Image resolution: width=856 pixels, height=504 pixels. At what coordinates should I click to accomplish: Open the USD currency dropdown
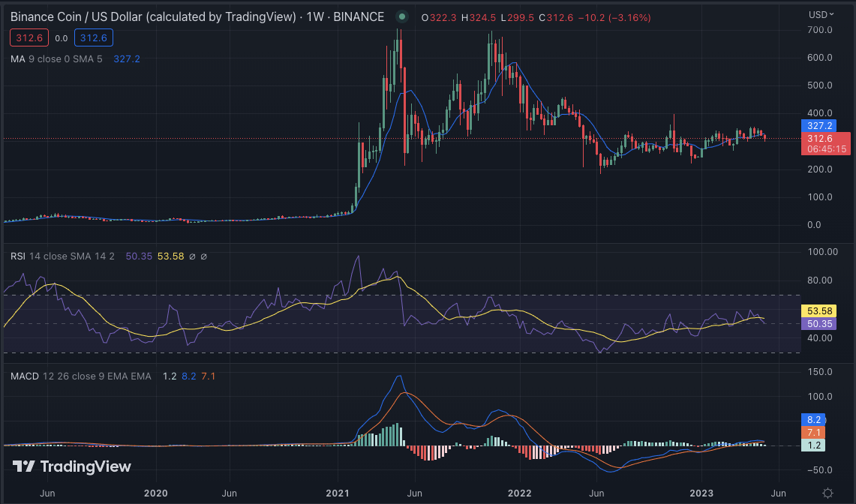click(x=821, y=15)
